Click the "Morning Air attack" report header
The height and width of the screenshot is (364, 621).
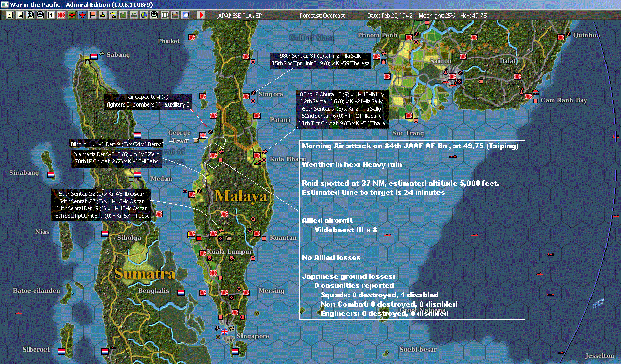pyautogui.click(x=410, y=146)
